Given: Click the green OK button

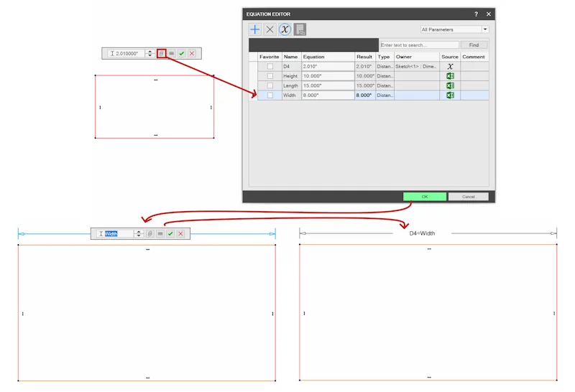Looking at the screenshot, I should pyautogui.click(x=425, y=197).
